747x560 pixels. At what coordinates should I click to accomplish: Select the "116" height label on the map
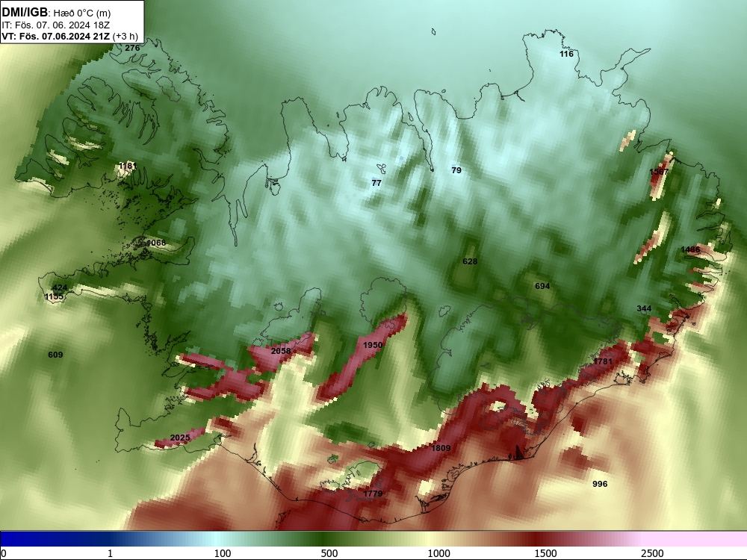coord(566,55)
